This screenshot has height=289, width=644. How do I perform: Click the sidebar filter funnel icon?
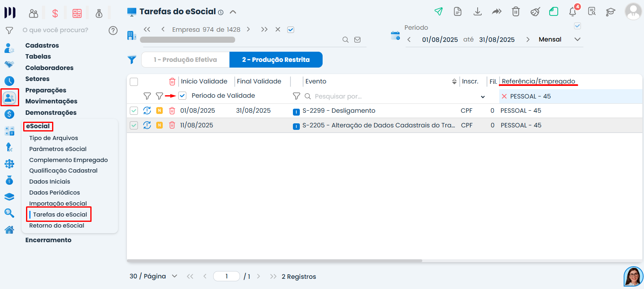tap(9, 31)
